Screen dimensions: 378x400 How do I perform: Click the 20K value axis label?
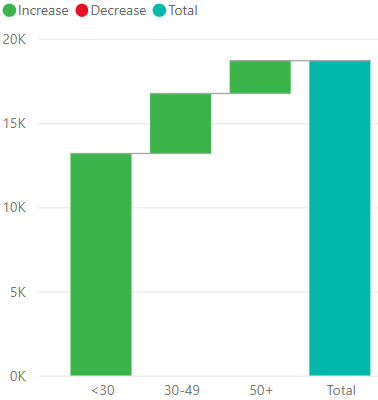[x=14, y=40]
